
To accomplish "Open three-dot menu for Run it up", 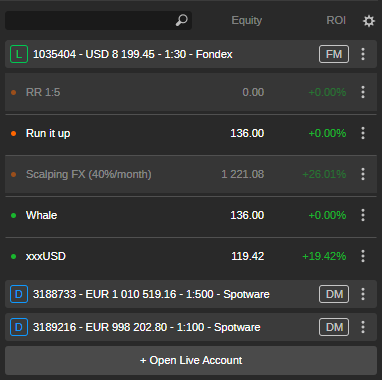I will 363,133.
